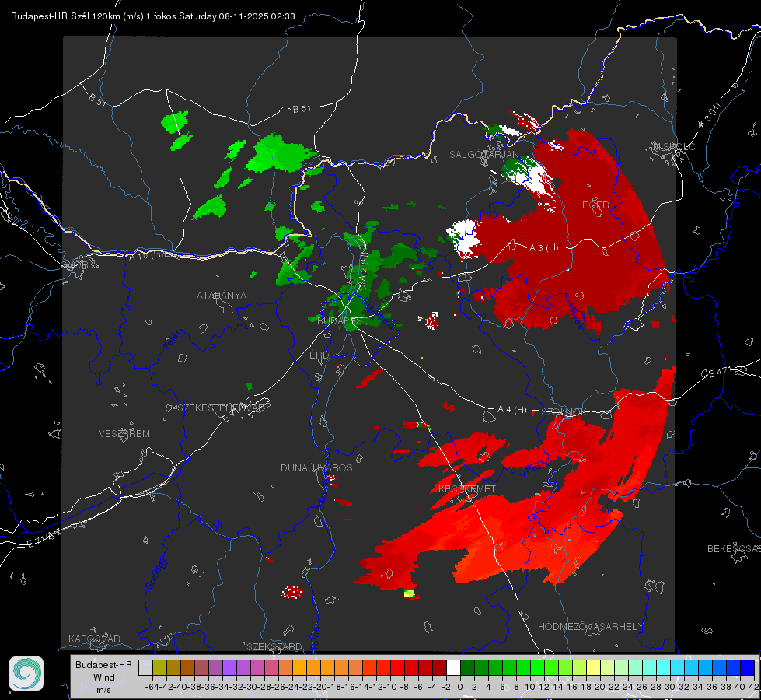
Task: Click the B 51 label west of the top-centre one
Action: pyautogui.click(x=97, y=100)
